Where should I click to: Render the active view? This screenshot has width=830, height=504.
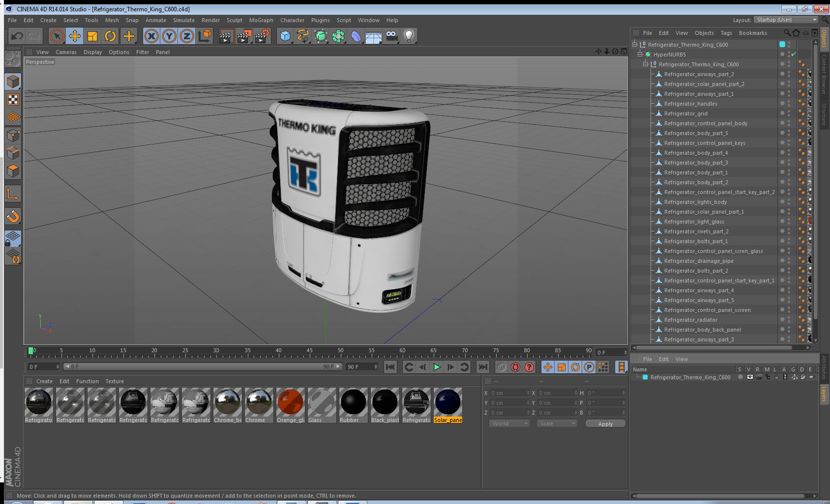(x=226, y=36)
